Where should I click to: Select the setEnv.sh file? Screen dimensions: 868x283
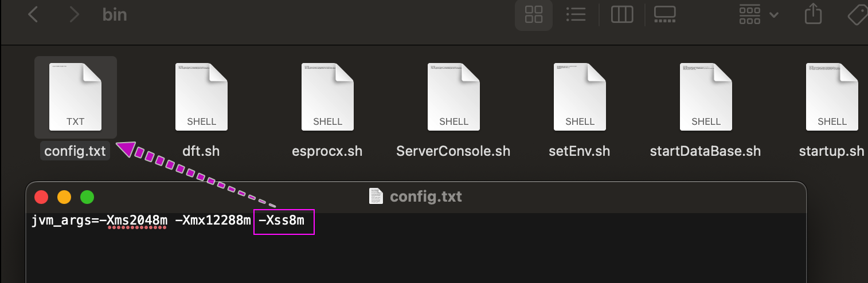point(580,96)
